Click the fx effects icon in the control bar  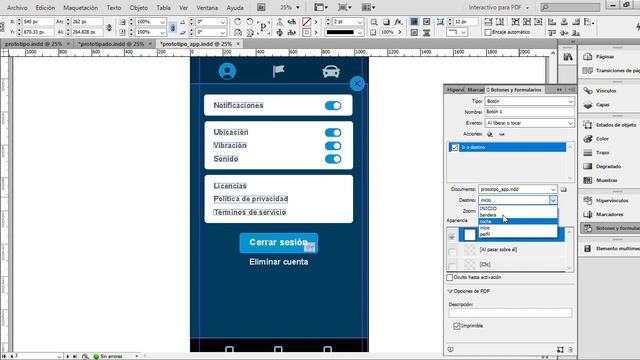coord(398,22)
